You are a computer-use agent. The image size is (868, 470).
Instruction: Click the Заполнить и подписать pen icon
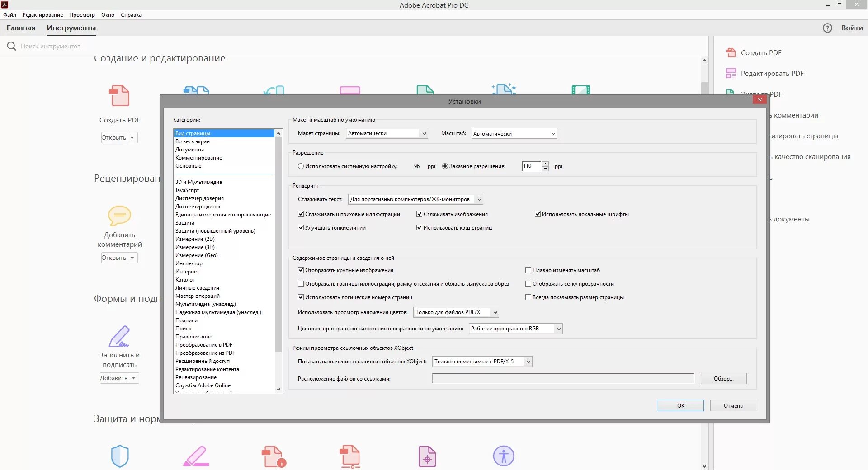tap(119, 336)
